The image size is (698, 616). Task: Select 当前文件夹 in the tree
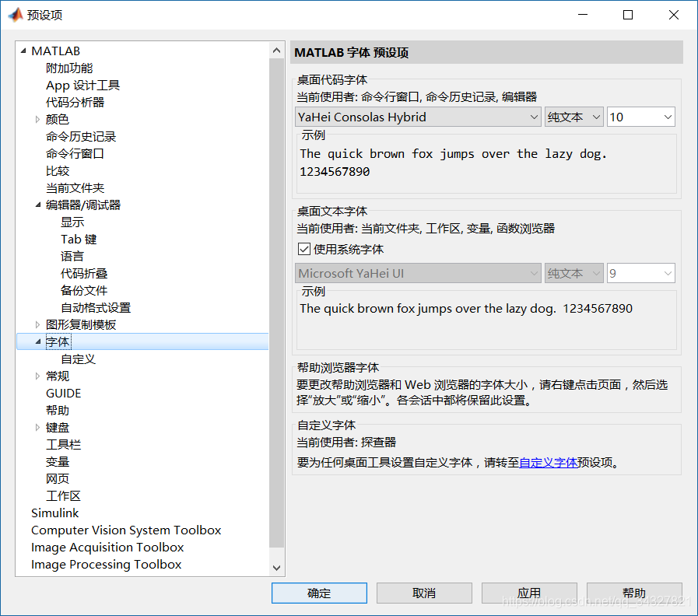[x=75, y=187]
